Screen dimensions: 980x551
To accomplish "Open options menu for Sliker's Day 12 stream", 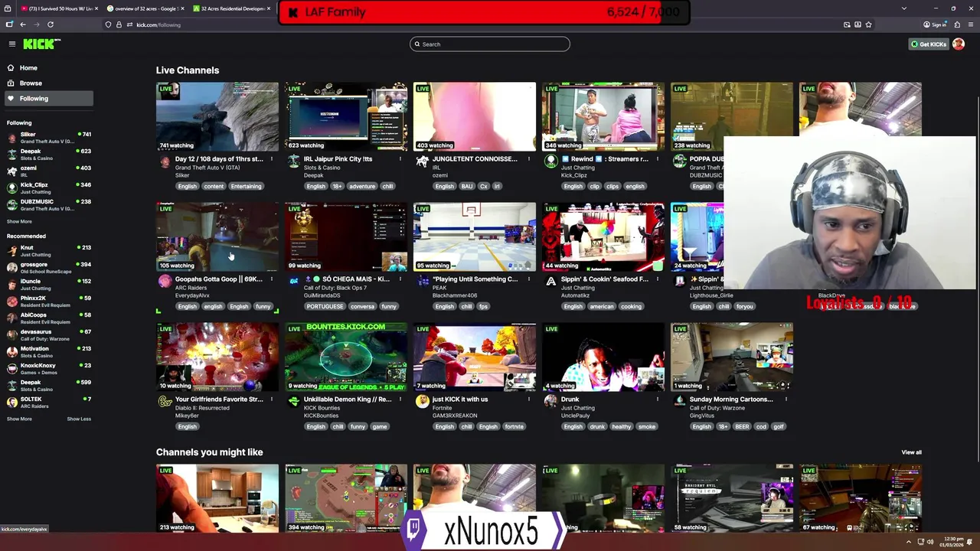I will click(271, 159).
